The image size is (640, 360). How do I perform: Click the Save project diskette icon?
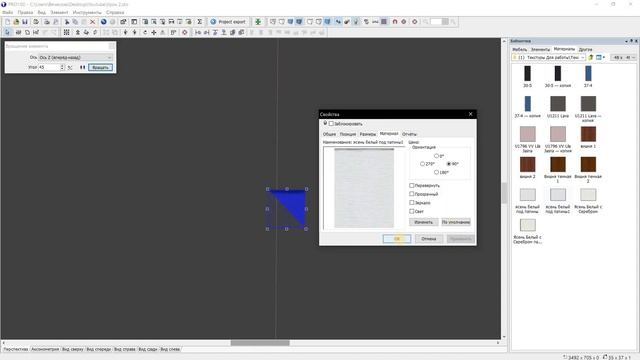pos(25,22)
